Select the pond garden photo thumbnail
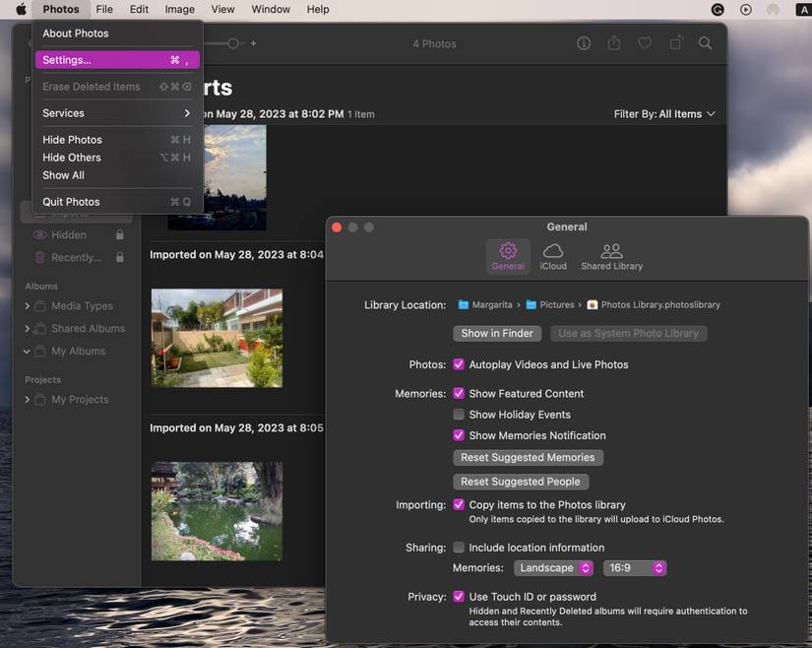The width and height of the screenshot is (812, 648). pos(217,511)
